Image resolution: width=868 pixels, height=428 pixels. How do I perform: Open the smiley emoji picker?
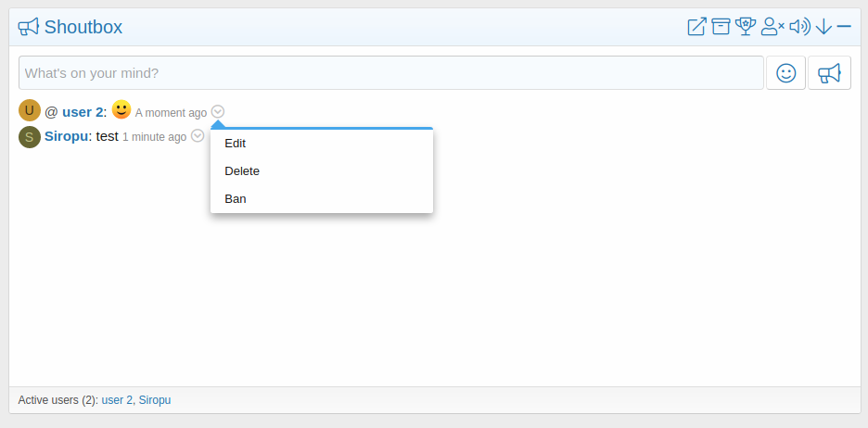pos(785,73)
